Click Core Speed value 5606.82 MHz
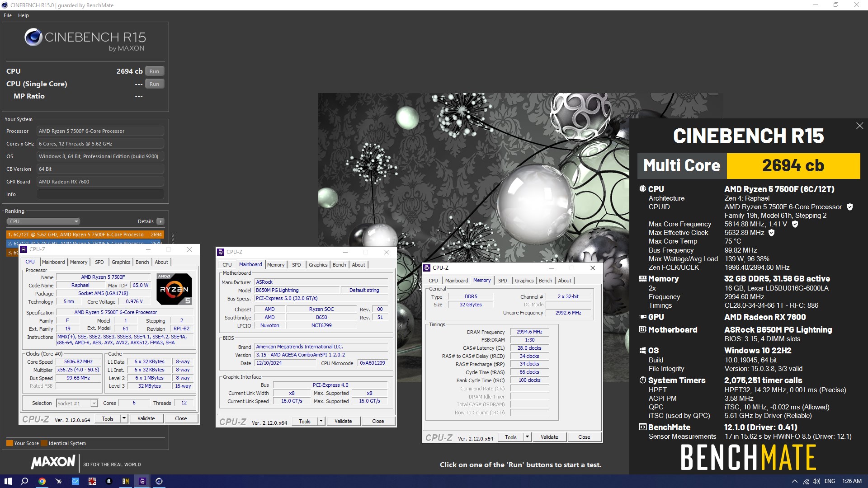Image resolution: width=868 pixels, height=488 pixels. click(x=78, y=362)
